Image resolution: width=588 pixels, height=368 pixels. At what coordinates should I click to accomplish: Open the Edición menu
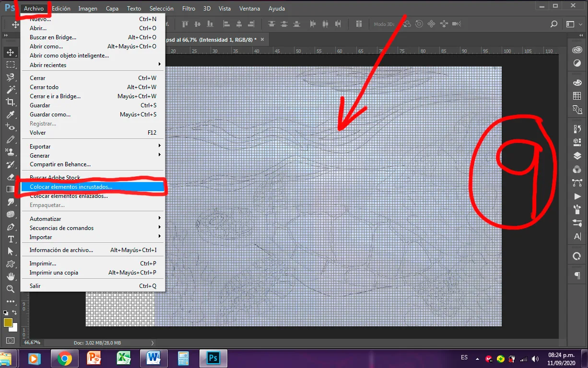click(61, 9)
